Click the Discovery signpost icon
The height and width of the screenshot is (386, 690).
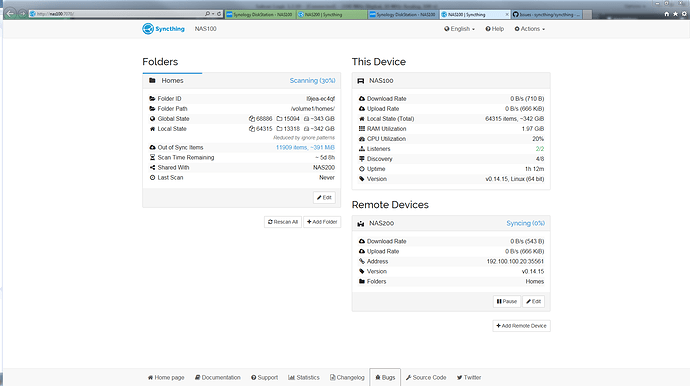coord(362,159)
